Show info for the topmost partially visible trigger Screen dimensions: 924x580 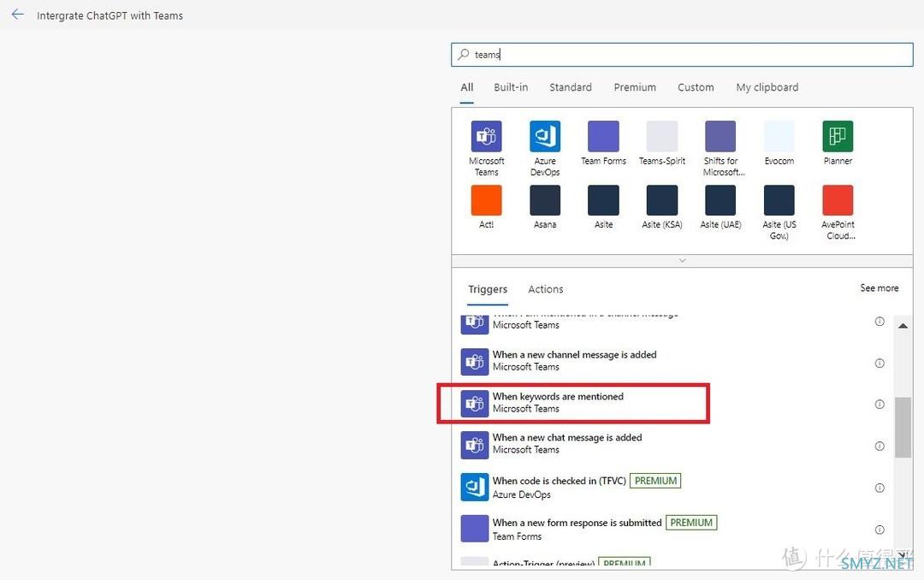click(x=880, y=322)
